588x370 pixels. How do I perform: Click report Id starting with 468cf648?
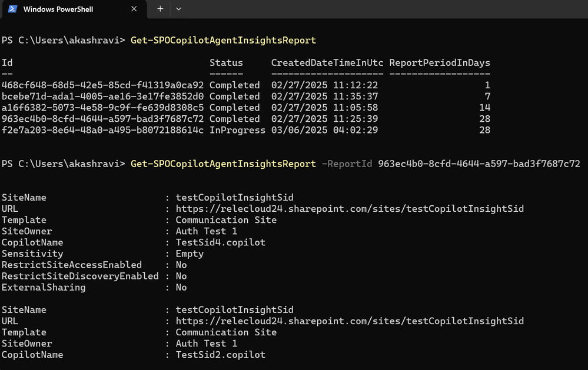[102, 85]
